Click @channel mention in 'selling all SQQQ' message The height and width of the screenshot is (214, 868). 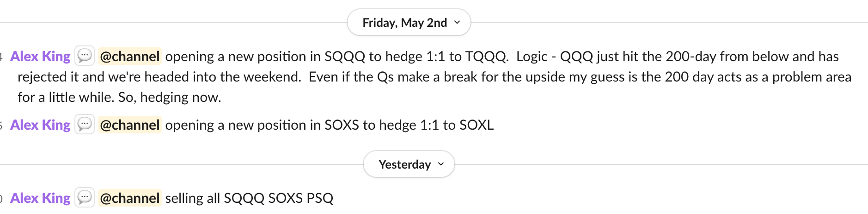pyautogui.click(x=130, y=198)
